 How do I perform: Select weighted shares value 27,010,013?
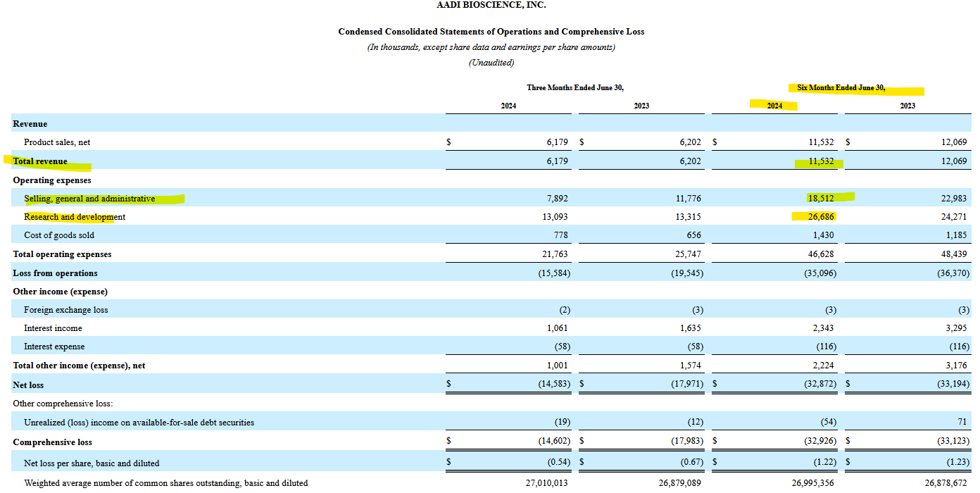(546, 483)
